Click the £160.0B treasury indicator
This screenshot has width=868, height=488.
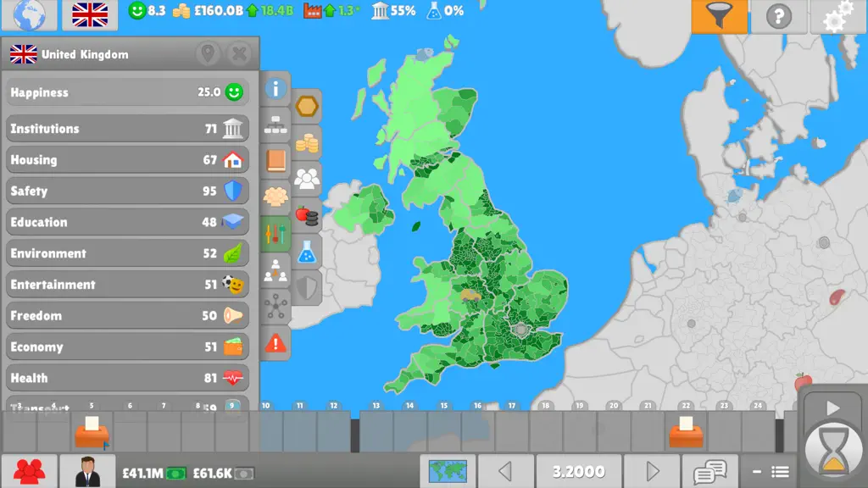click(x=232, y=10)
